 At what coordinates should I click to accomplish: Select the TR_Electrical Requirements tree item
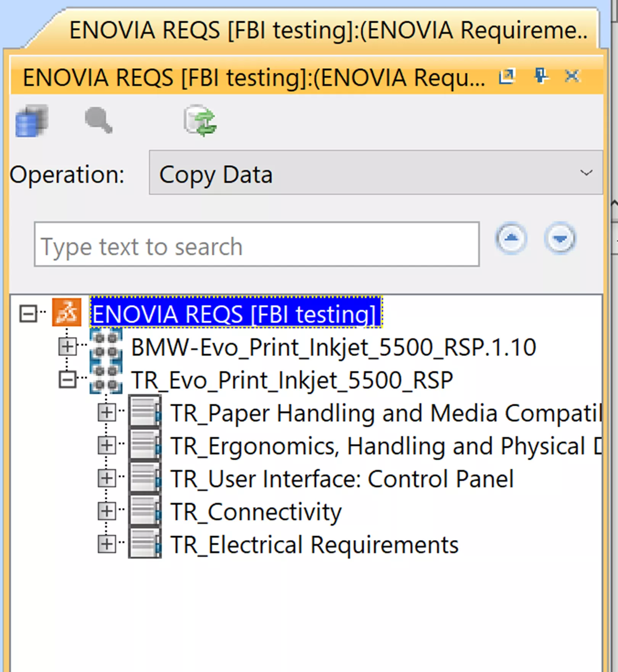[x=314, y=544]
